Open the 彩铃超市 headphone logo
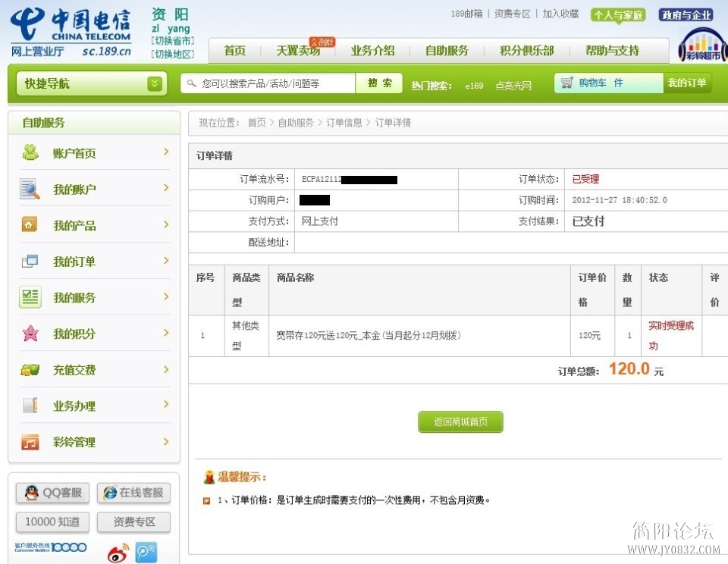 702,45
